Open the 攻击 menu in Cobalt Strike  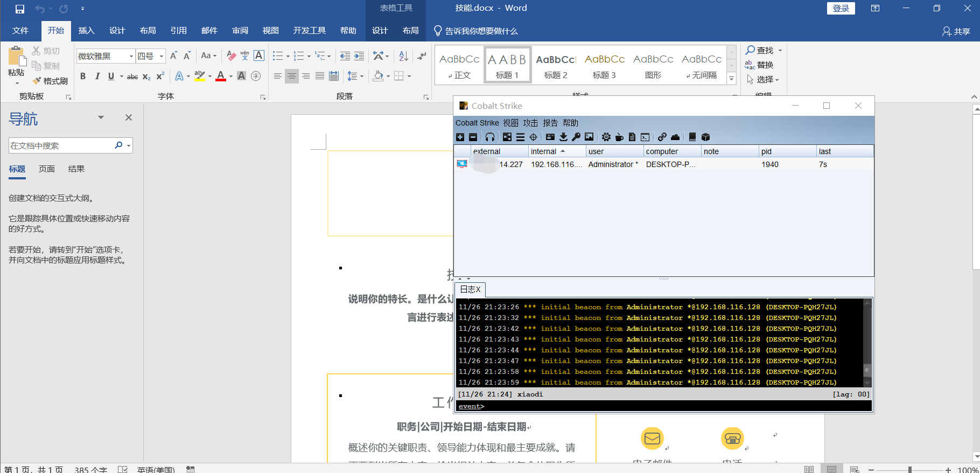[530, 123]
